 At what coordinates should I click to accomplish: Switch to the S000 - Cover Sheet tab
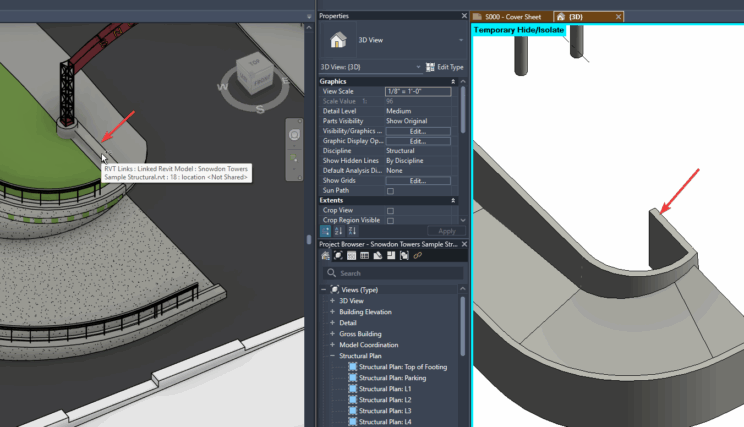point(511,17)
